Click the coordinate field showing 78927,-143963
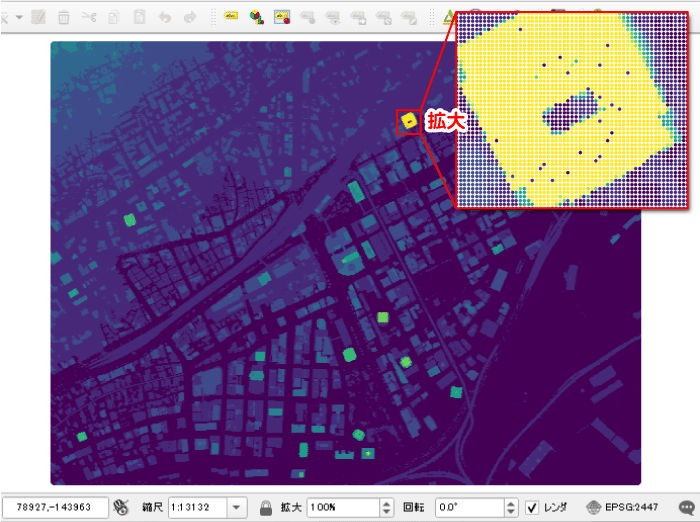This screenshot has width=700, height=522. pyautogui.click(x=55, y=507)
